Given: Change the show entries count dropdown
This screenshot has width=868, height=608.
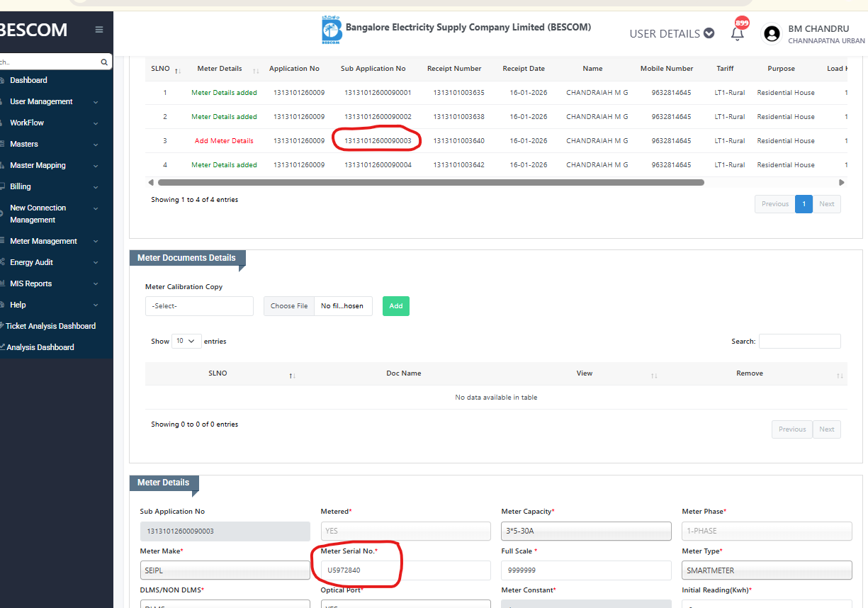Looking at the screenshot, I should pyautogui.click(x=186, y=341).
